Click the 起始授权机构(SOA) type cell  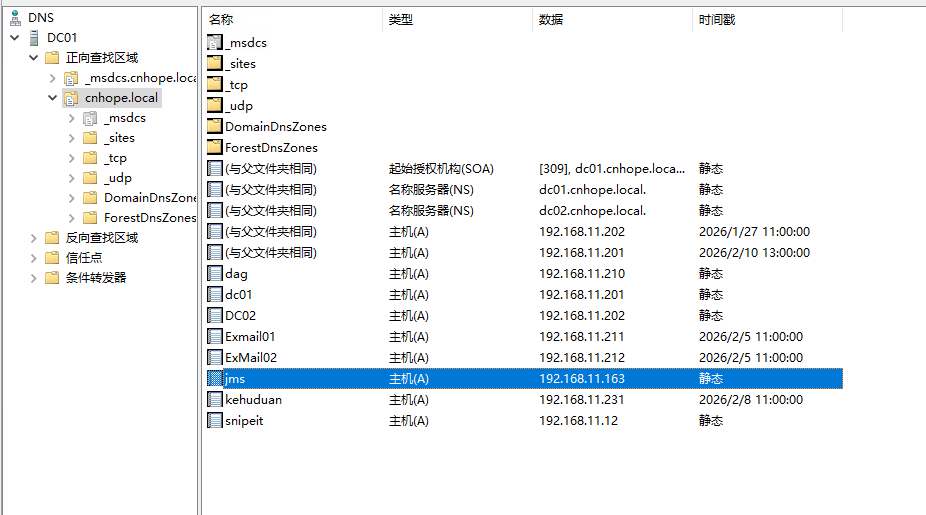click(441, 168)
